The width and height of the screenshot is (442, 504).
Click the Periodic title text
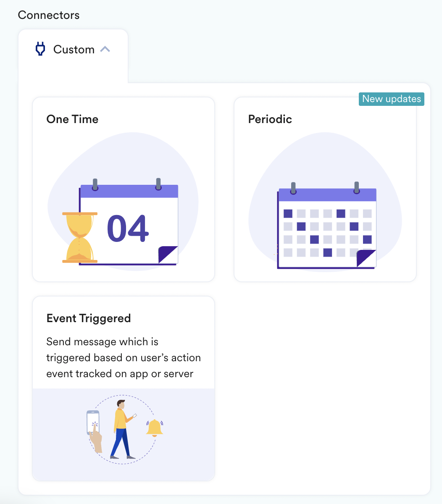coord(270,119)
